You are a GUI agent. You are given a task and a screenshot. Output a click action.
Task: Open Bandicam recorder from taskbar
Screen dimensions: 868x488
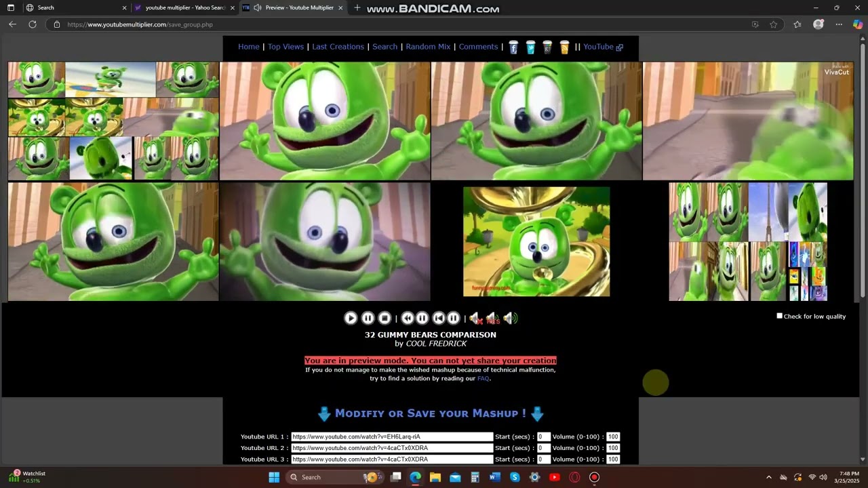coord(595,477)
